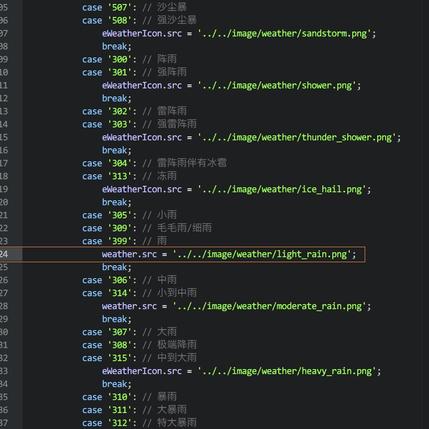
Task: Click weather.src on the moderate_rain.png line
Action: click(129, 306)
